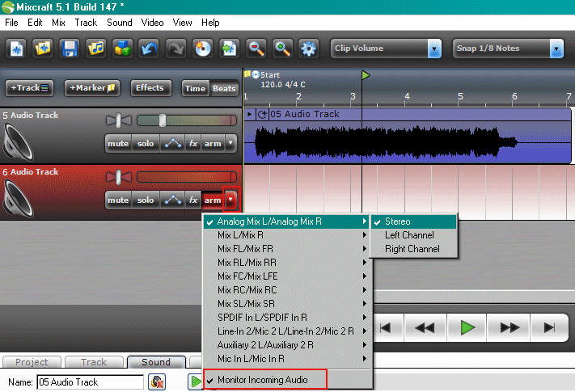The width and height of the screenshot is (575, 392).
Task: Click the Start marker CD icon
Action: pyautogui.click(x=256, y=74)
